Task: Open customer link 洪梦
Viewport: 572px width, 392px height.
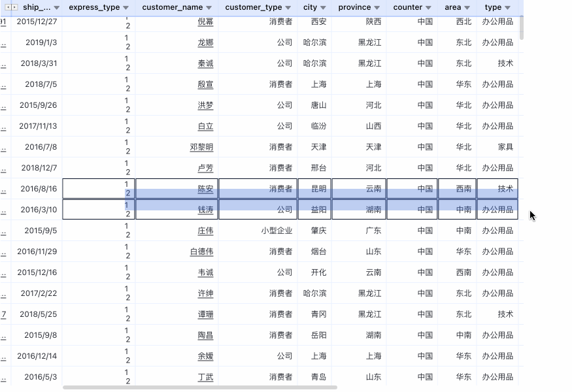Action: (205, 105)
